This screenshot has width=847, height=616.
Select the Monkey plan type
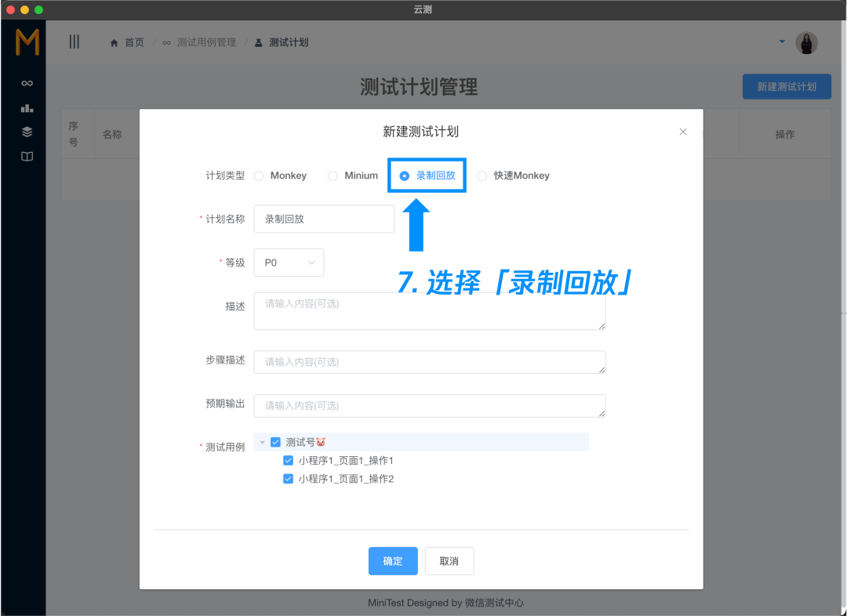coord(259,176)
